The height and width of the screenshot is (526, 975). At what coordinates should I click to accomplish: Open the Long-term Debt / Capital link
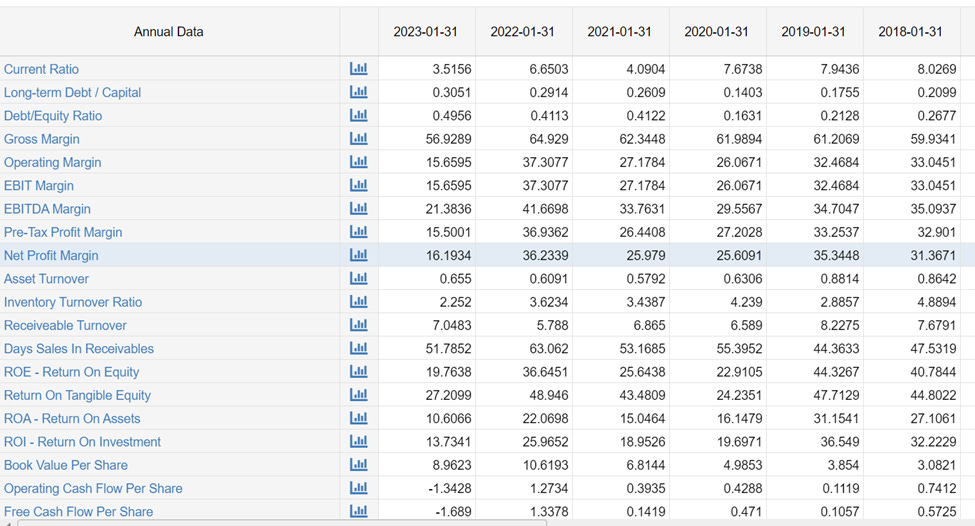pyautogui.click(x=72, y=93)
